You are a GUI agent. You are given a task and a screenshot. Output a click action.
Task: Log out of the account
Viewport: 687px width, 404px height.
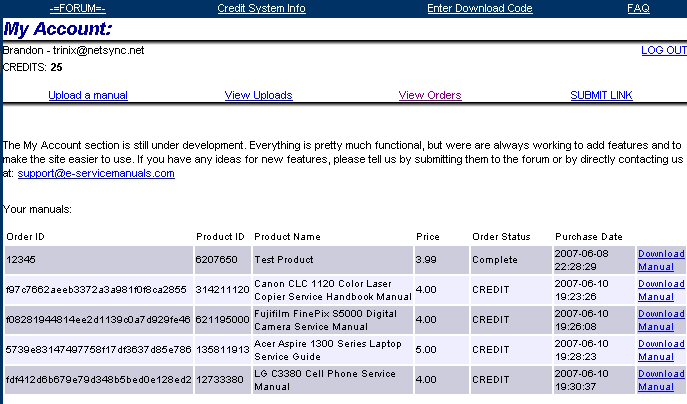[x=663, y=50]
